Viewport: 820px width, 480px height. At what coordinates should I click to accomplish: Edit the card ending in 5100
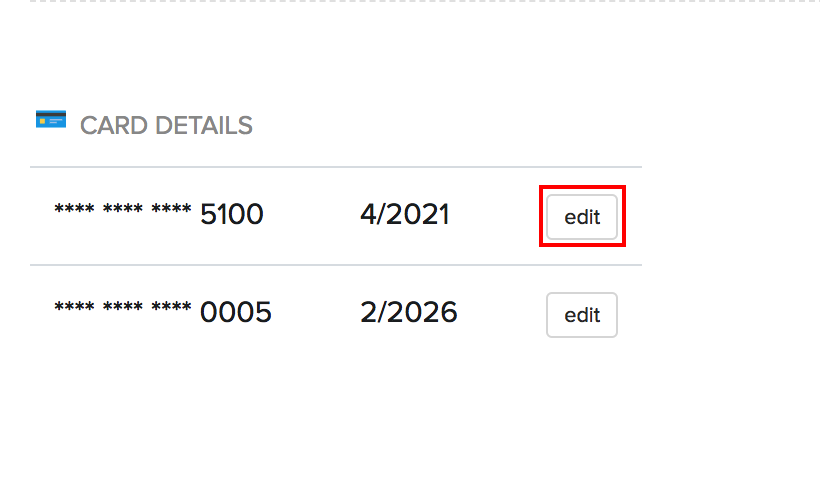coord(582,216)
